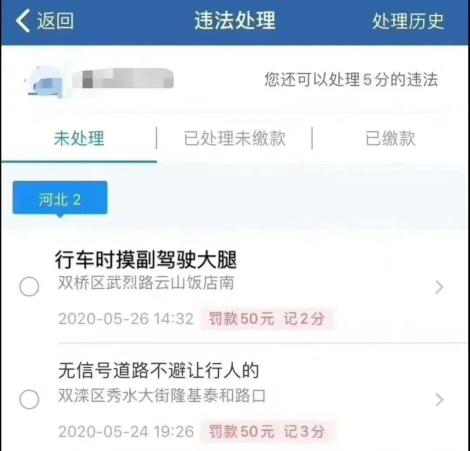Select the 河北 2 region tag
Viewport: 470px width, 451px height.
coord(60,198)
